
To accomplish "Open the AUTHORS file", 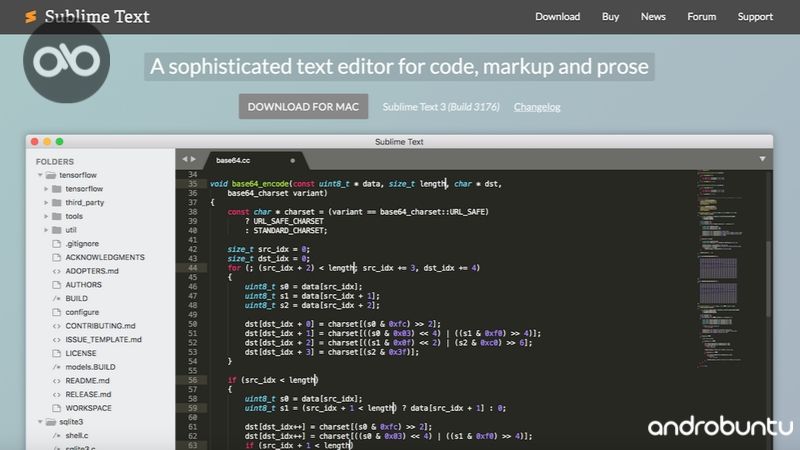I will [x=83, y=285].
